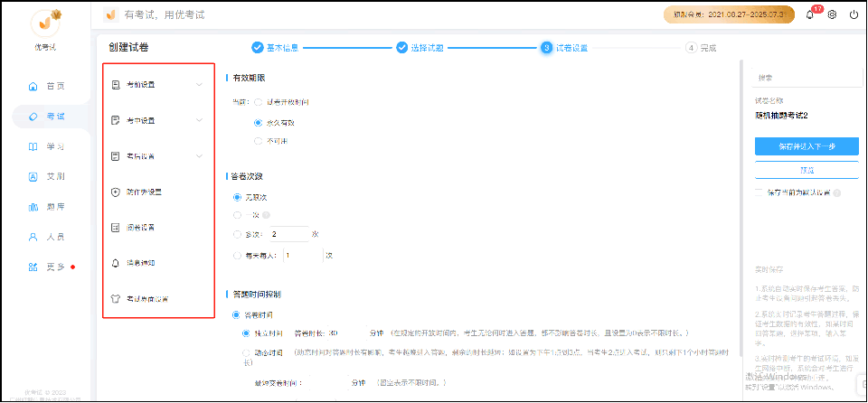868x403 pixels.
Task: Click the 预览 preview button
Action: tap(806, 170)
